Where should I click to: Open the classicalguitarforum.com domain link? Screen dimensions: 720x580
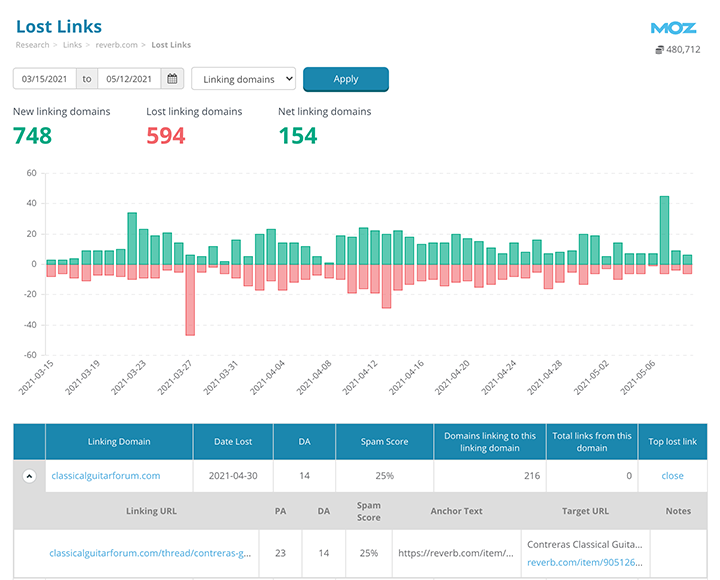pos(105,476)
